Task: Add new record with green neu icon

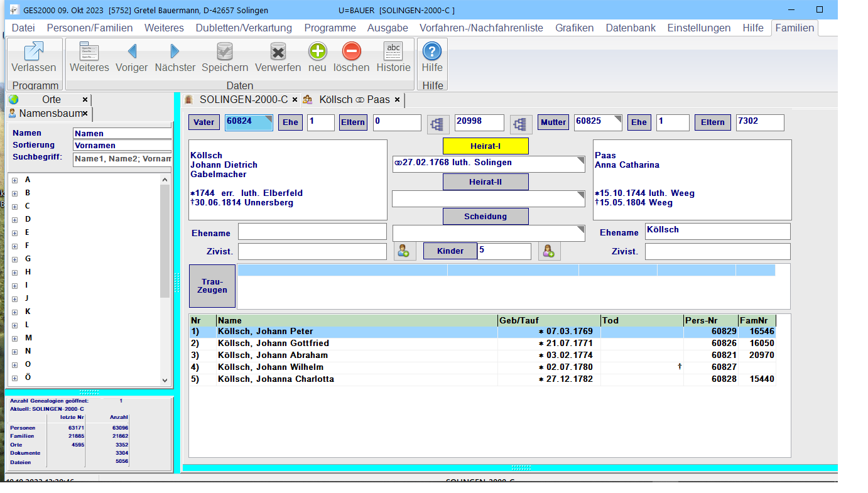Action: coord(317,51)
